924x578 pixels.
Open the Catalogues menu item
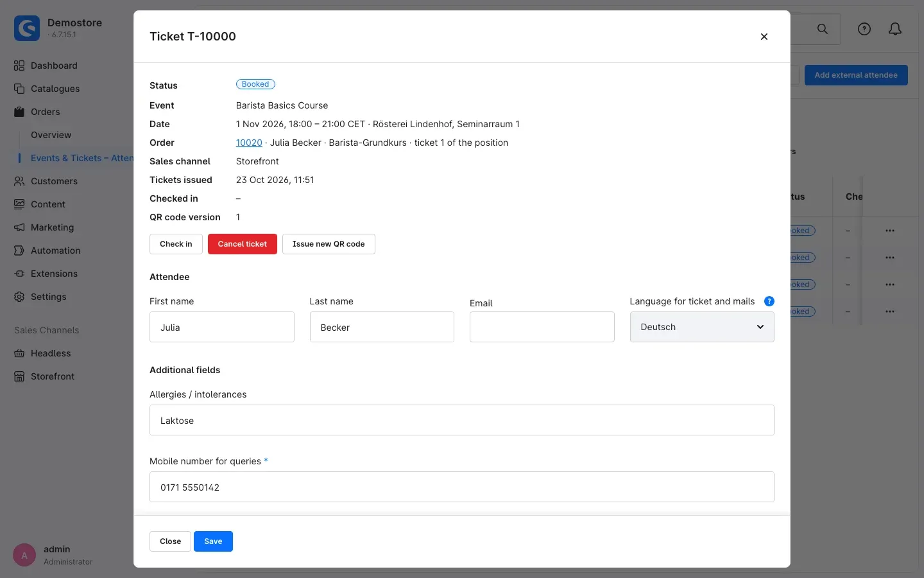55,89
